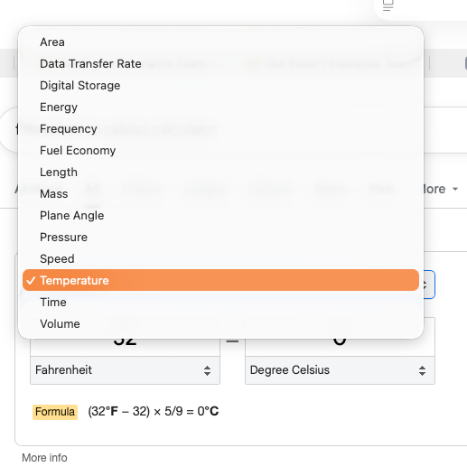Choose Speed conversion category
Viewport: 467px width, 476px height.
(x=220, y=259)
